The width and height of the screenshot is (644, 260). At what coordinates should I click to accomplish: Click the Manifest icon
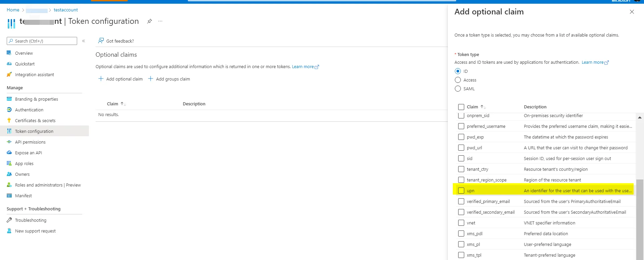click(9, 196)
